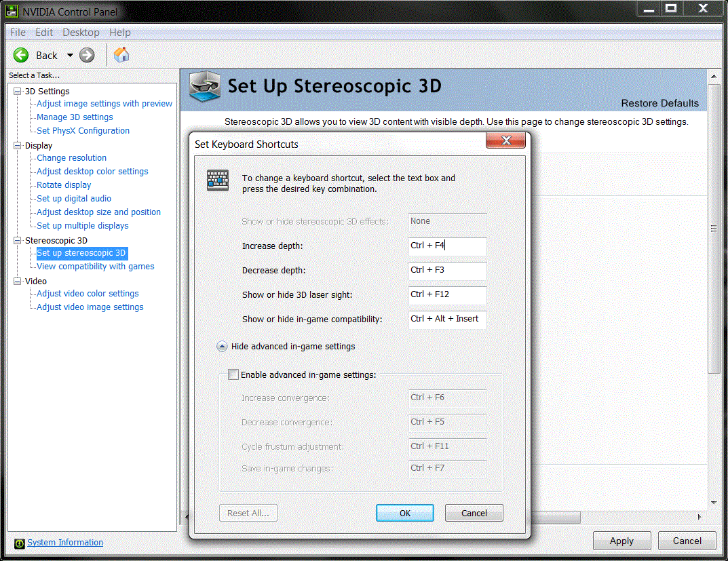Open Set PhysX Configuration
Viewport: 728px width, 561px height.
pos(83,131)
